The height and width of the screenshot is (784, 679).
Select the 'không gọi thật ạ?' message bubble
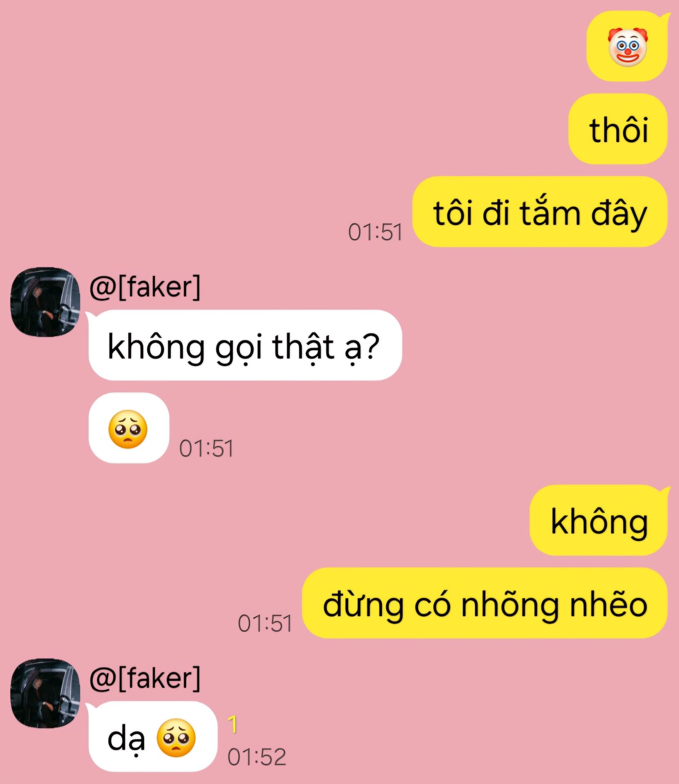pos(245,345)
